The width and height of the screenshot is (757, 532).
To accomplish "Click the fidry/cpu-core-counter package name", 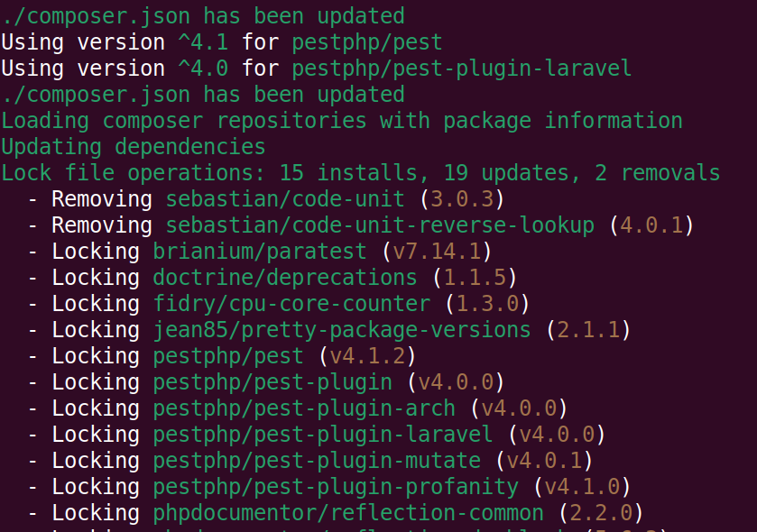I will pos(291,304).
